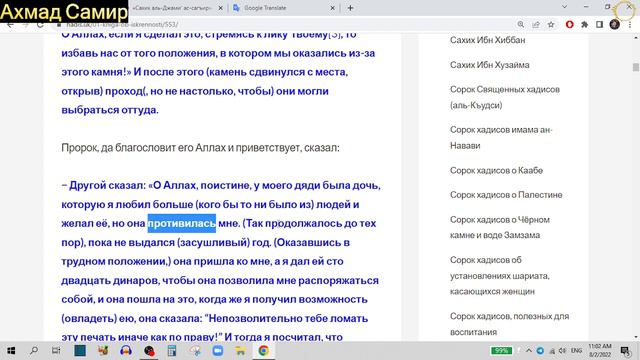Click the green 99% battery indicator
640x360 pixels.
501,351
